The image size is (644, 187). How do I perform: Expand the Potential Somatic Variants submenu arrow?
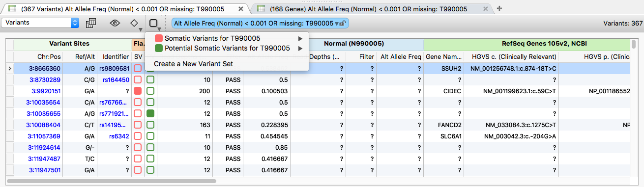(300, 48)
